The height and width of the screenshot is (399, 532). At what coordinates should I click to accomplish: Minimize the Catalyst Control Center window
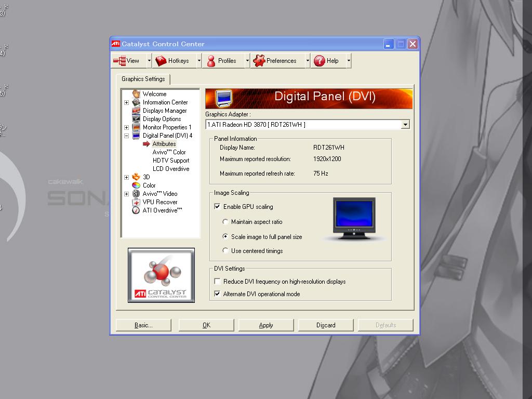coord(389,44)
